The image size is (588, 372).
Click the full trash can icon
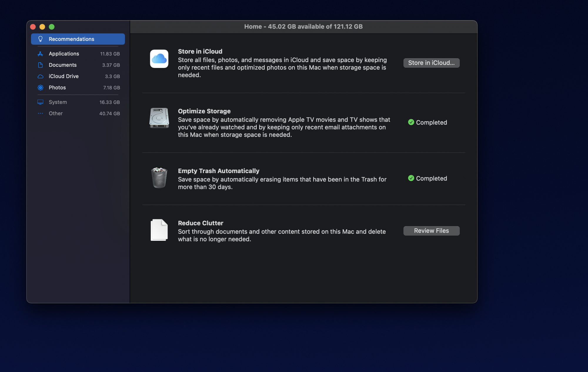[159, 178]
